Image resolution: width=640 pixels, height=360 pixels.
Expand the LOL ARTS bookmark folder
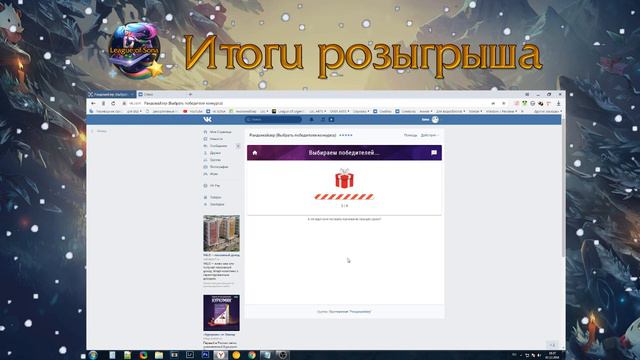tap(318, 111)
